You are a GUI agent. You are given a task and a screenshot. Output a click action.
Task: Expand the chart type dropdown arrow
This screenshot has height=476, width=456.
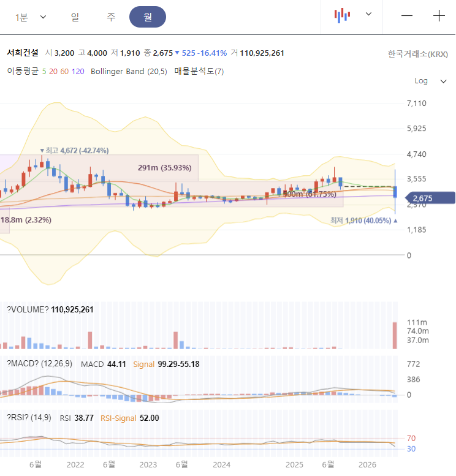(368, 14)
